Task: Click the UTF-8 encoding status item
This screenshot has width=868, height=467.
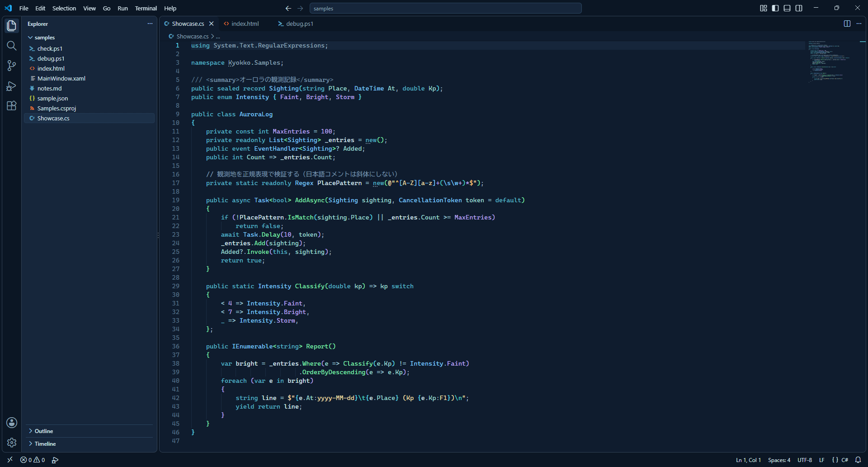Action: pyautogui.click(x=805, y=460)
